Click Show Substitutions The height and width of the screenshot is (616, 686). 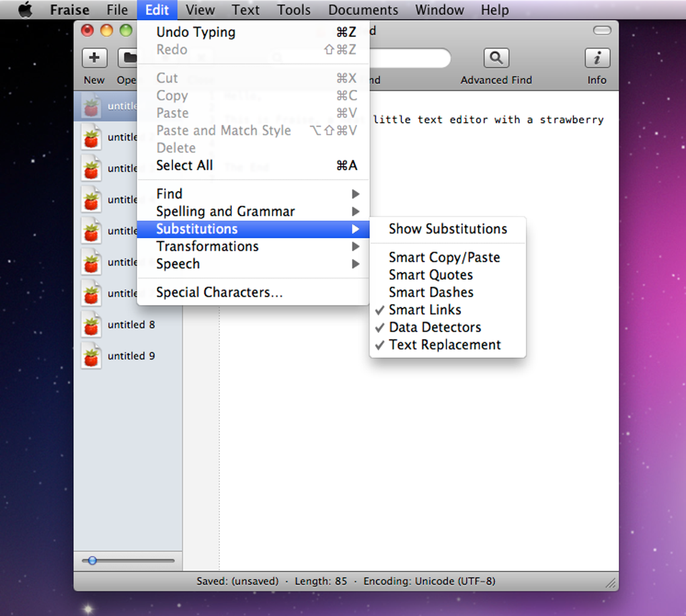pos(447,229)
